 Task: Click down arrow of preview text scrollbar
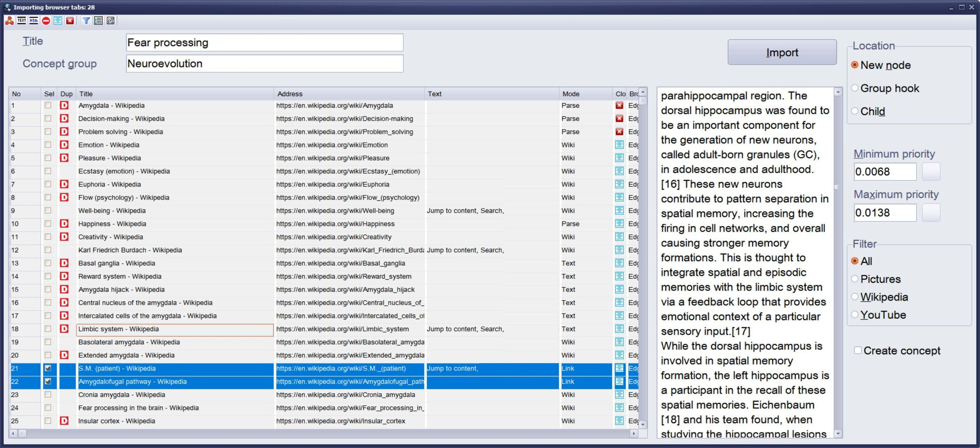click(838, 433)
